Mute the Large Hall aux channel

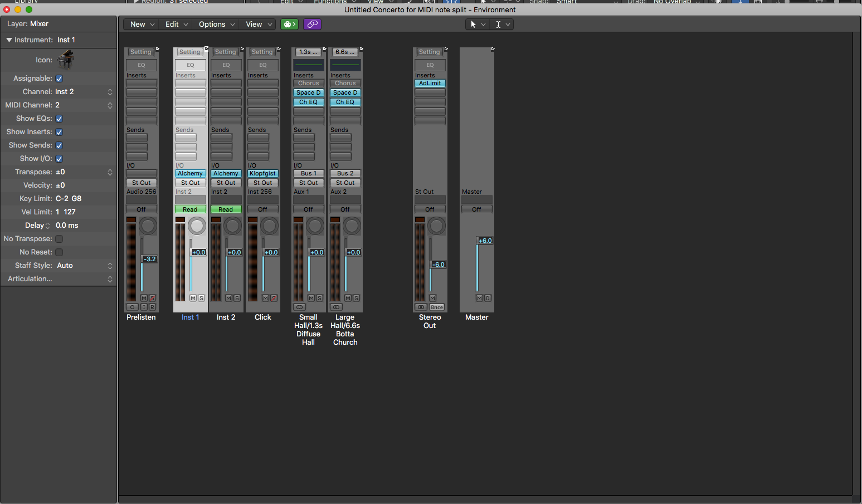pyautogui.click(x=348, y=299)
